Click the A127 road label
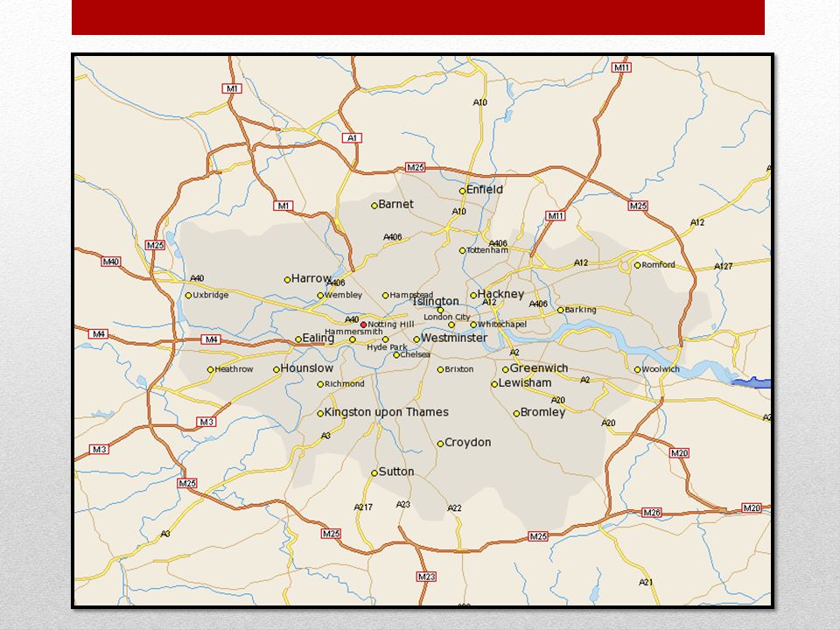Screen dimensions: 840x630 724,266
